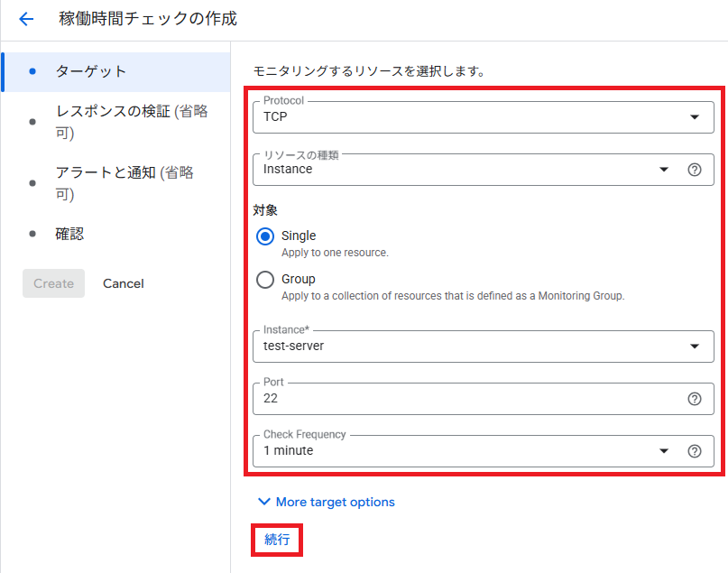Open the Check Frequency dropdown arrow

[x=664, y=451]
